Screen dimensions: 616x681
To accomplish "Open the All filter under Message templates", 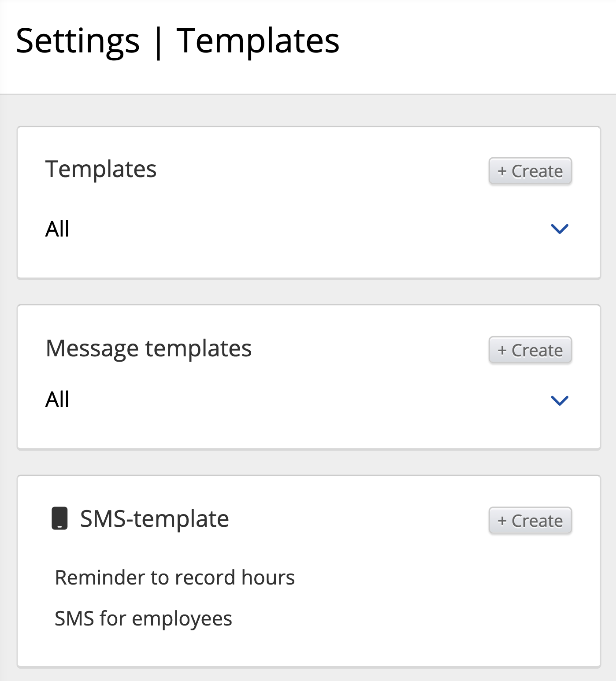I will tap(57, 400).
